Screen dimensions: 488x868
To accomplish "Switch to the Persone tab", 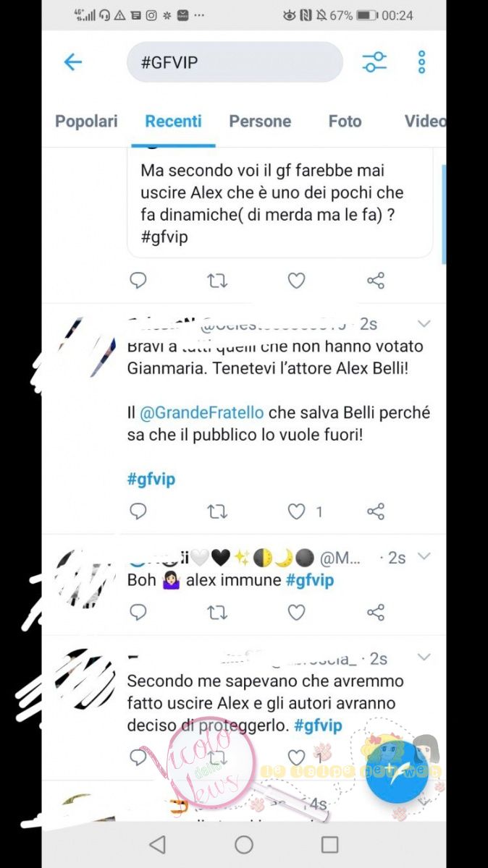I will tap(260, 122).
